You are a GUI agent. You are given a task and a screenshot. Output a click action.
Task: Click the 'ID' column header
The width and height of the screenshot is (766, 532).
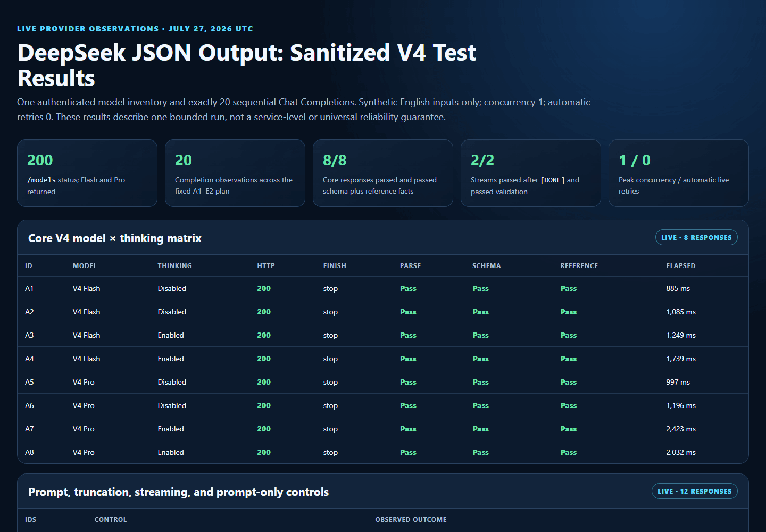29,266
